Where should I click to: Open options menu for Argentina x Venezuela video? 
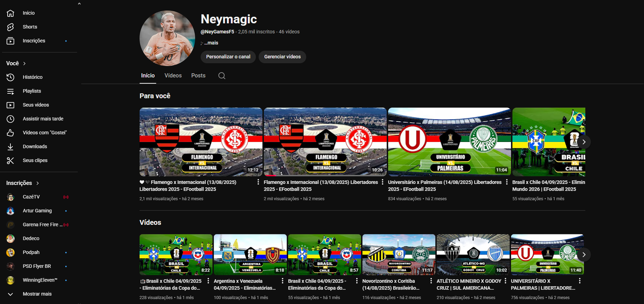[283, 281]
